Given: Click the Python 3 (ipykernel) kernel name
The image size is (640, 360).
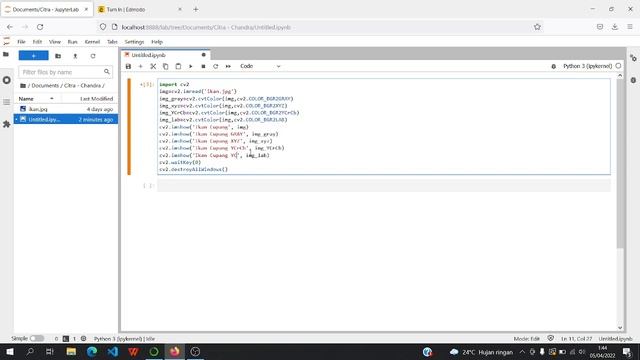Looking at the screenshot, I should 587,66.
